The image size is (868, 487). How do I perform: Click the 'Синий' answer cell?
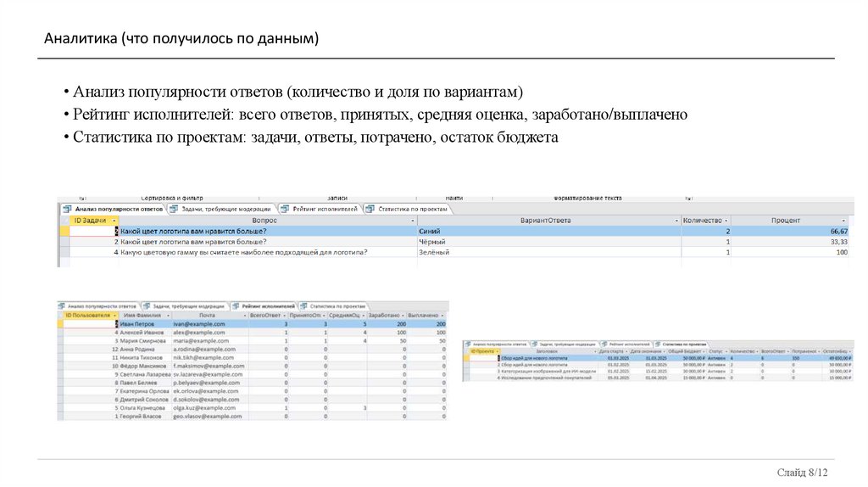pos(549,231)
